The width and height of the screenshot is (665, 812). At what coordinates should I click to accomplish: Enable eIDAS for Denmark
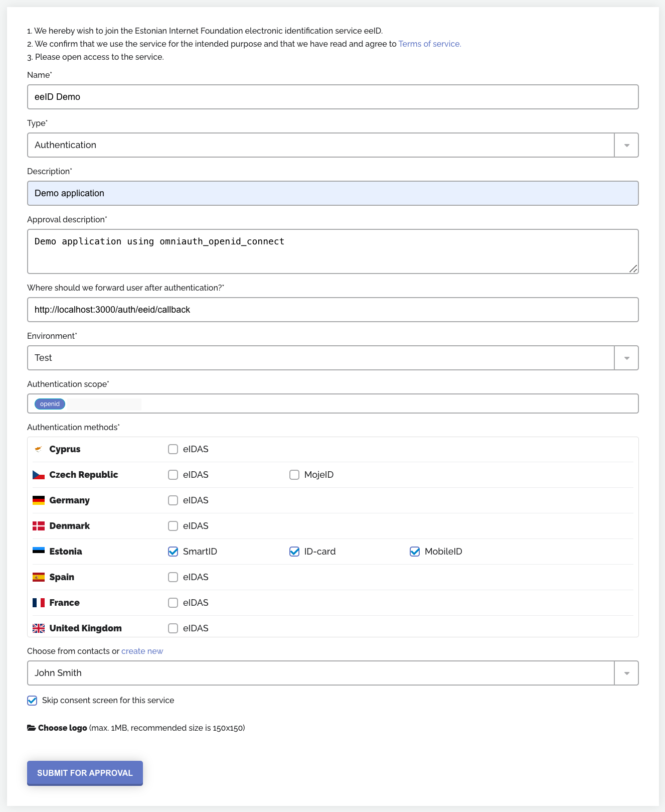pos(173,526)
